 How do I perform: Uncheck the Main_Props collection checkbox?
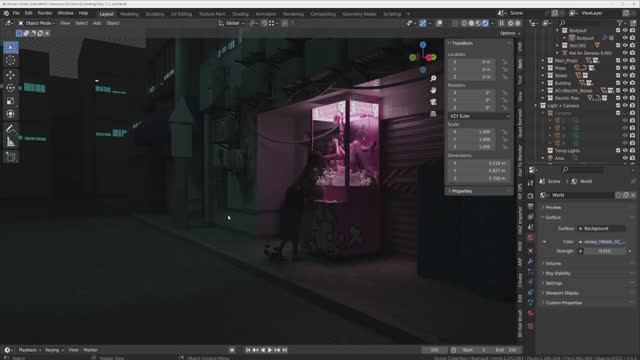click(x=618, y=60)
